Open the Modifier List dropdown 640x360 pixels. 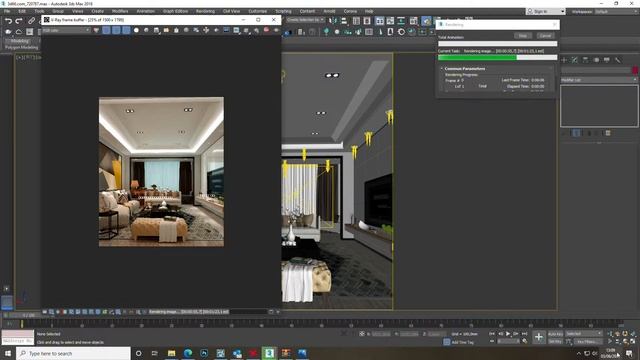[598, 80]
